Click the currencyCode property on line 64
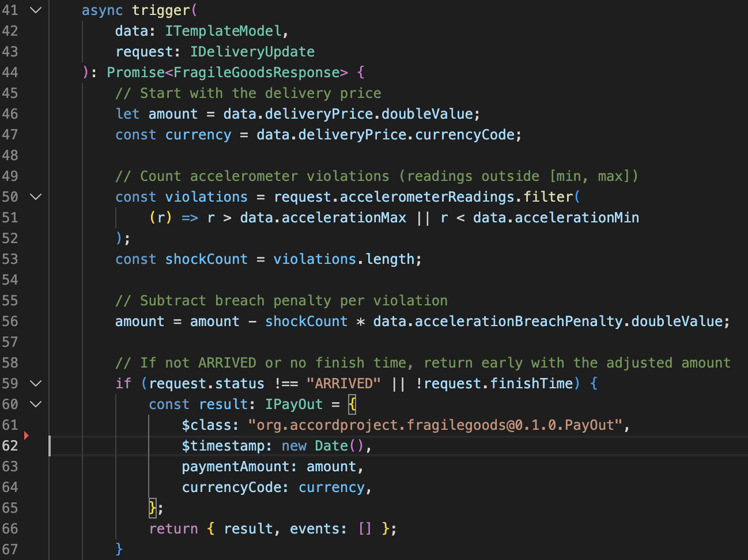Screen dimensions: 748x560 (231, 487)
